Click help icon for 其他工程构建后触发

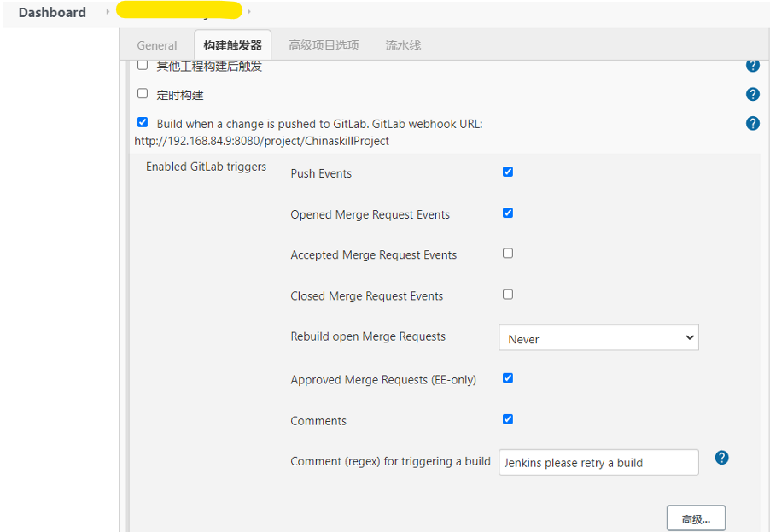coord(752,66)
